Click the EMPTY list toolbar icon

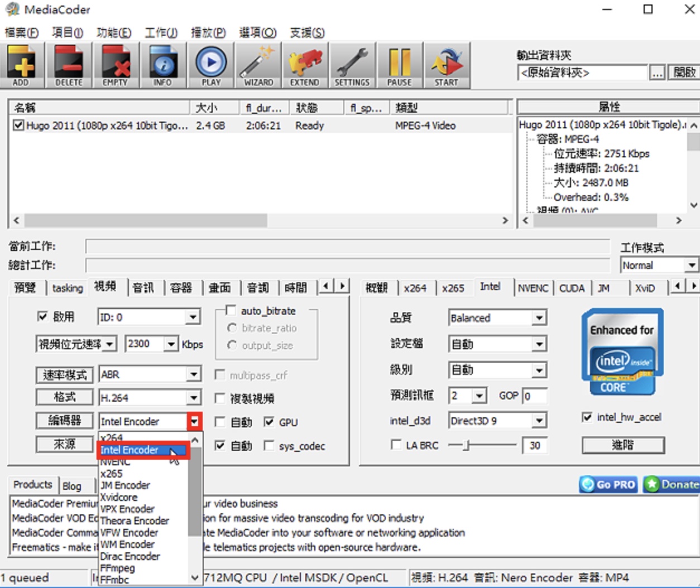pyautogui.click(x=116, y=65)
